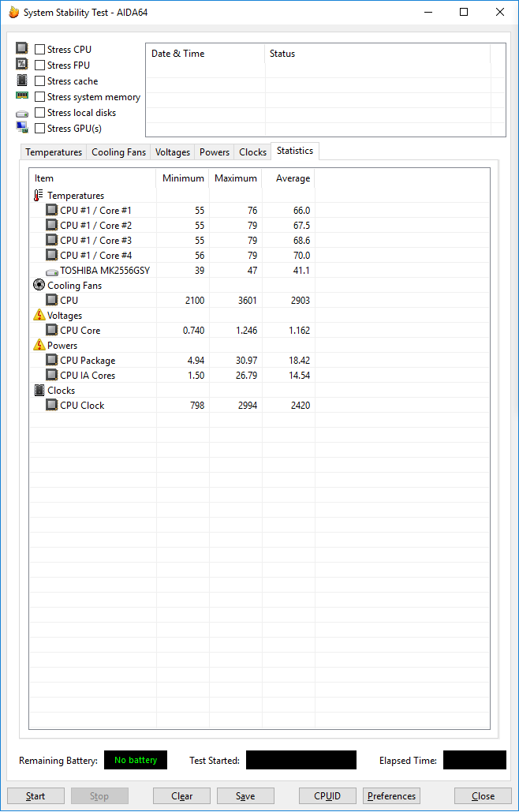
Task: Click the 'No battery' status field
Action: click(136, 760)
